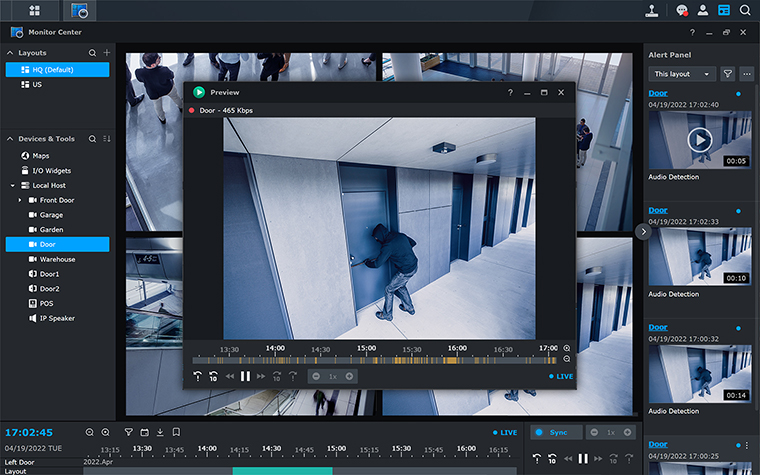The image size is (760, 475).
Task: Open the This layout dropdown
Action: 682,74
